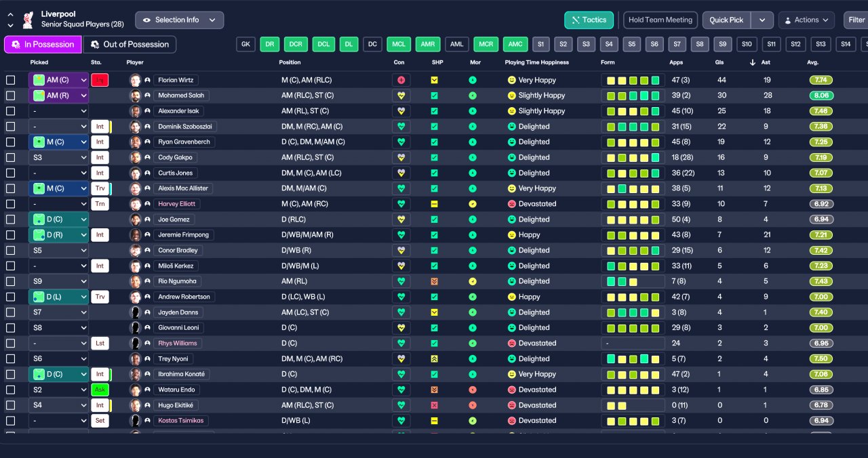The height and width of the screenshot is (458, 868).
Task: Click the Quick Pick button
Action: coord(727,20)
